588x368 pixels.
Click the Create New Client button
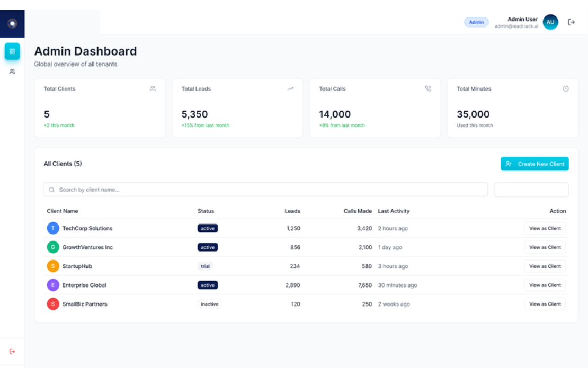(x=534, y=164)
